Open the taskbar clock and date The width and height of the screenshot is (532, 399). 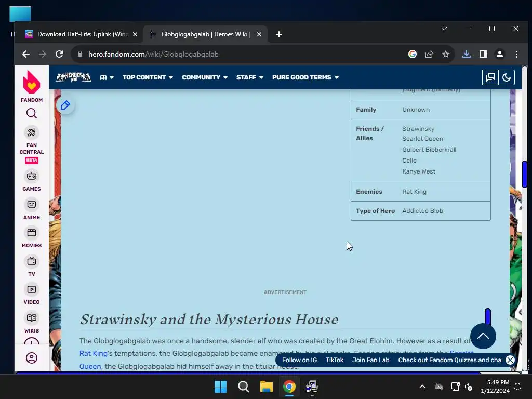pyautogui.click(x=495, y=387)
